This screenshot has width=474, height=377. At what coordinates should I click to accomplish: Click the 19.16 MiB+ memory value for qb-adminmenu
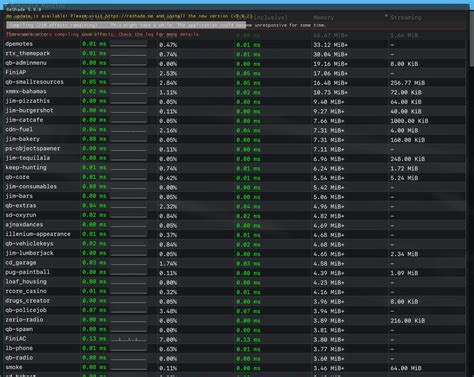pyautogui.click(x=330, y=64)
